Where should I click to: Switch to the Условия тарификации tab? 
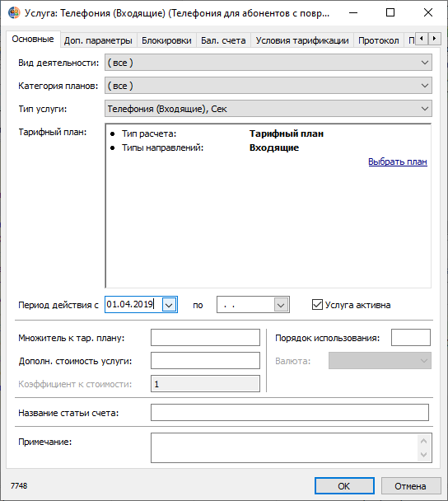(302, 40)
